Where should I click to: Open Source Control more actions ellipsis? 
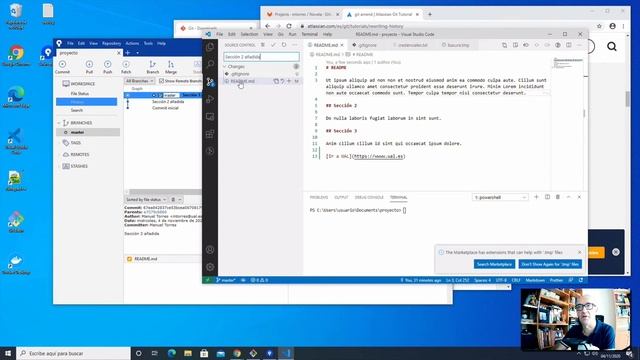click(x=295, y=45)
